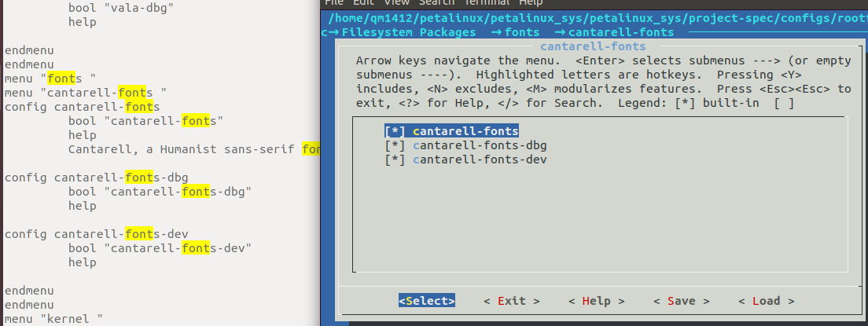The image size is (868, 326).
Task: Click the config cantarell-fonts-dev line in editor
Action: [96, 234]
